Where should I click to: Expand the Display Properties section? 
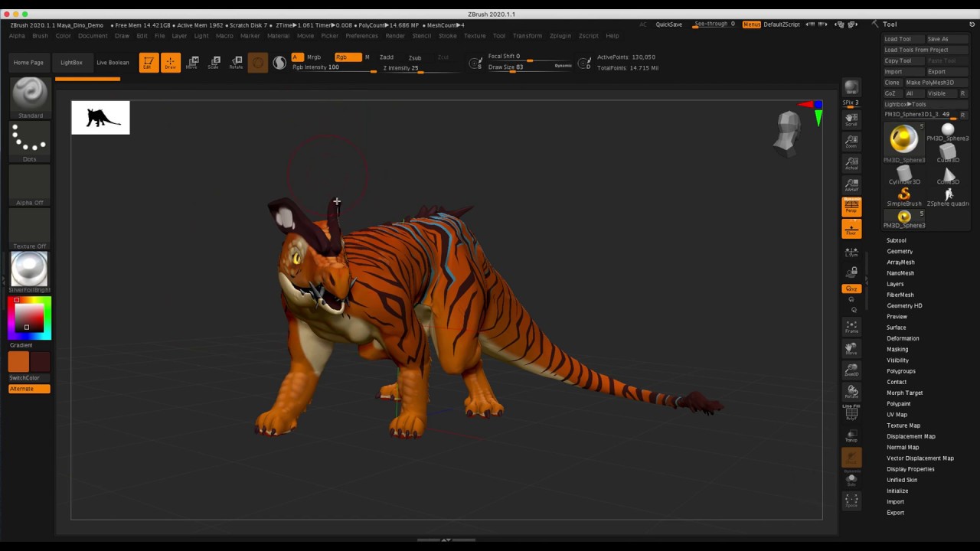pyautogui.click(x=910, y=469)
